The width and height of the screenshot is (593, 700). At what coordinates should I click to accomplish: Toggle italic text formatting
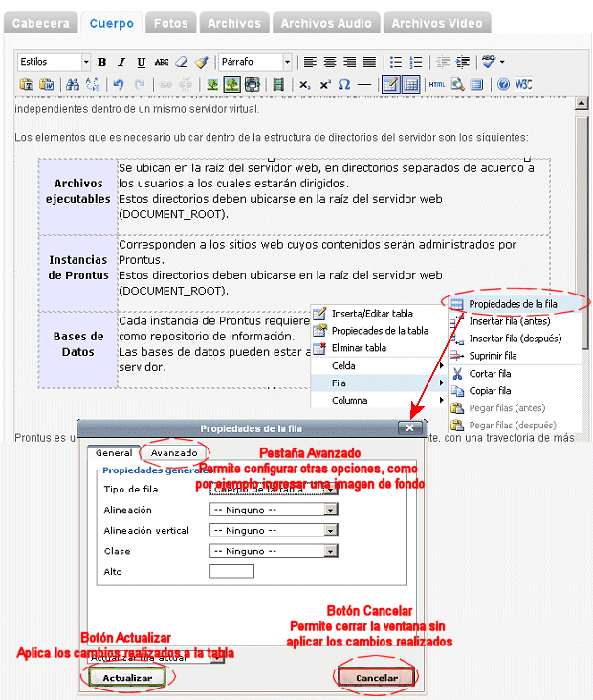(121, 62)
